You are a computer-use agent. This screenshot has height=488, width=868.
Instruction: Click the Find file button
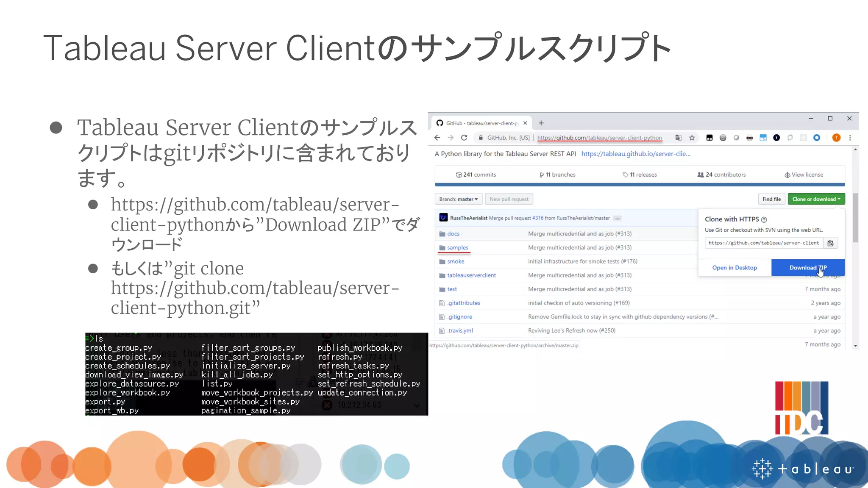(771, 199)
